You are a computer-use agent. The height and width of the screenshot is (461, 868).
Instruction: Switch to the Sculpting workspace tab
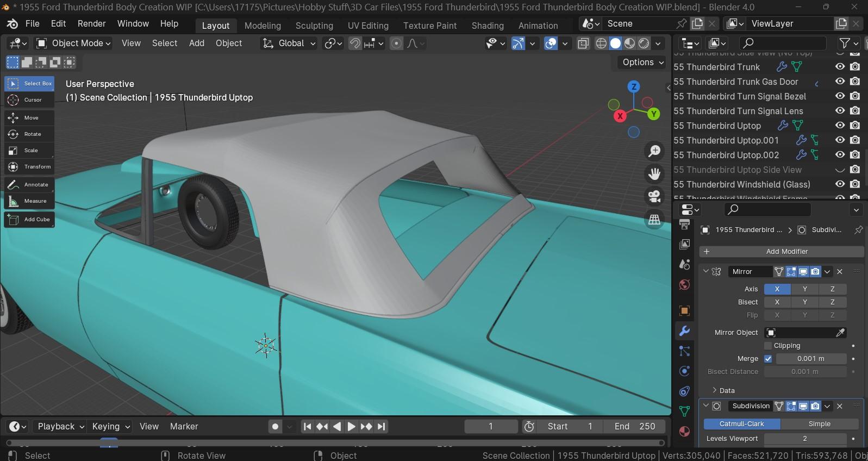point(314,26)
